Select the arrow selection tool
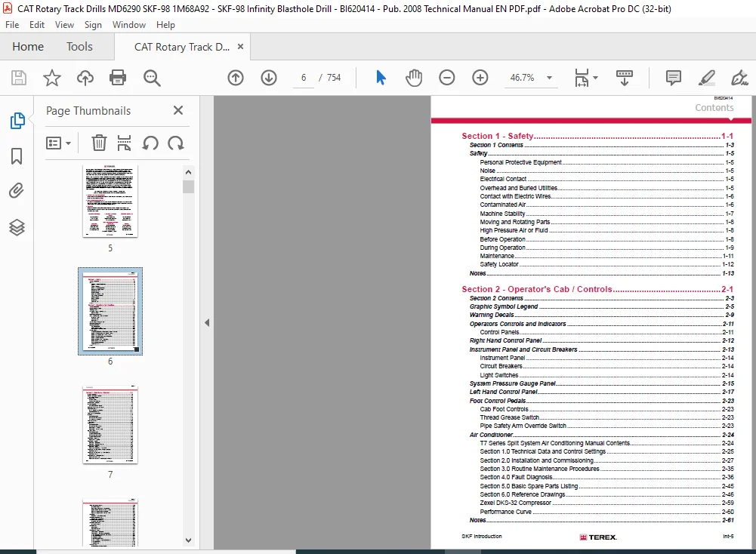The image size is (756, 554). [x=381, y=78]
